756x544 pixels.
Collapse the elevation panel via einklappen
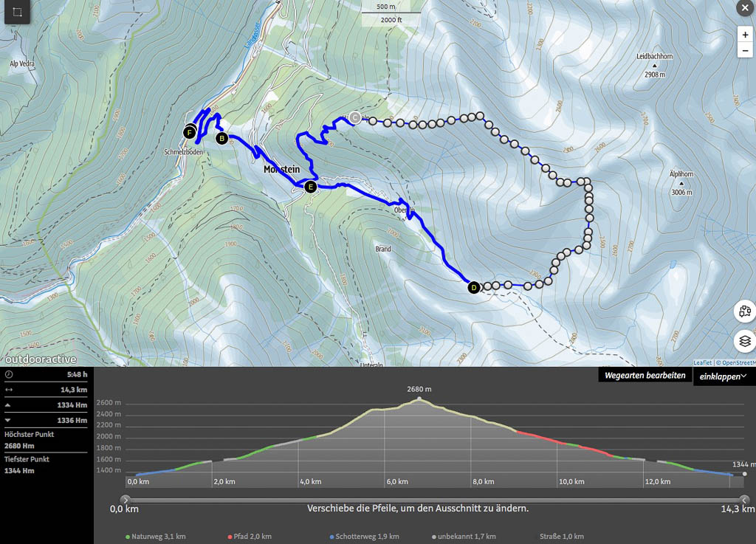724,376
